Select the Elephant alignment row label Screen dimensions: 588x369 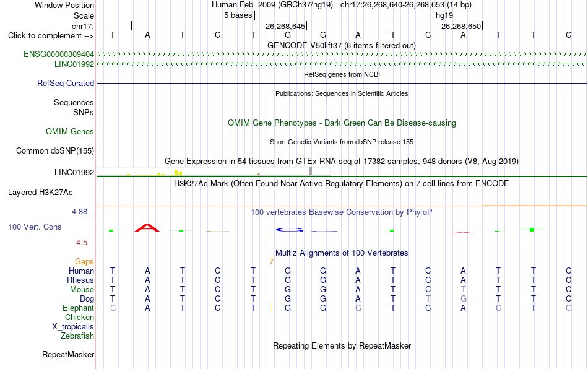78,308
